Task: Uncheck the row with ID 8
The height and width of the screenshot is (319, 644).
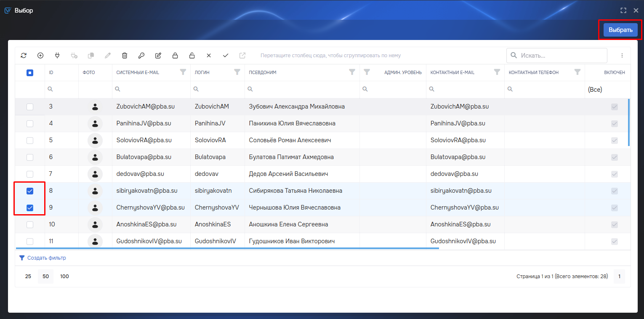Action: (x=30, y=191)
